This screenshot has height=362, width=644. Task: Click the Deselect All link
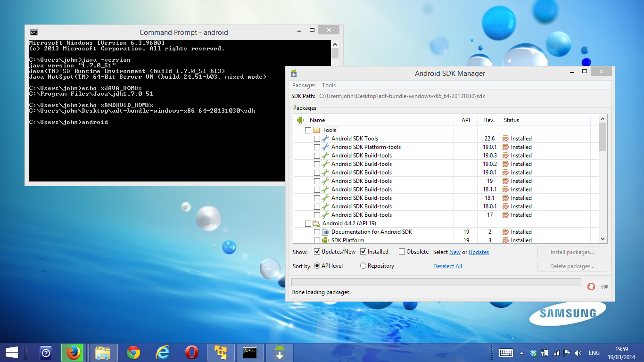[x=447, y=266]
